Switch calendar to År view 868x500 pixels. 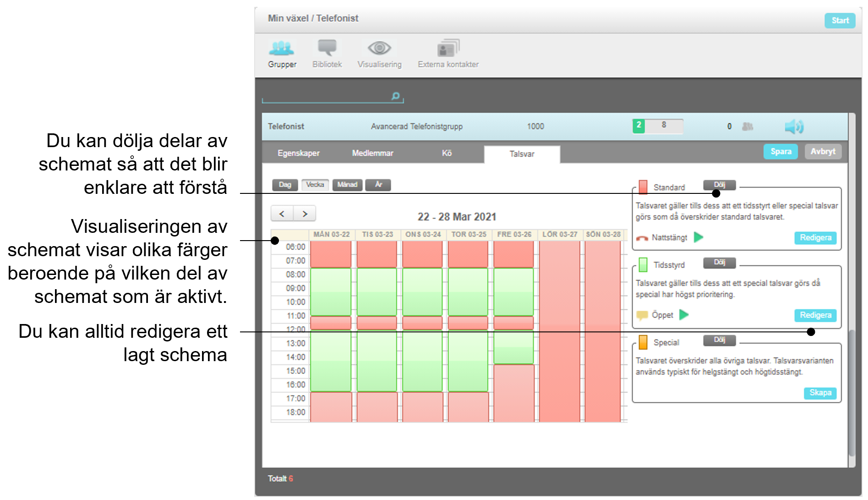point(378,185)
